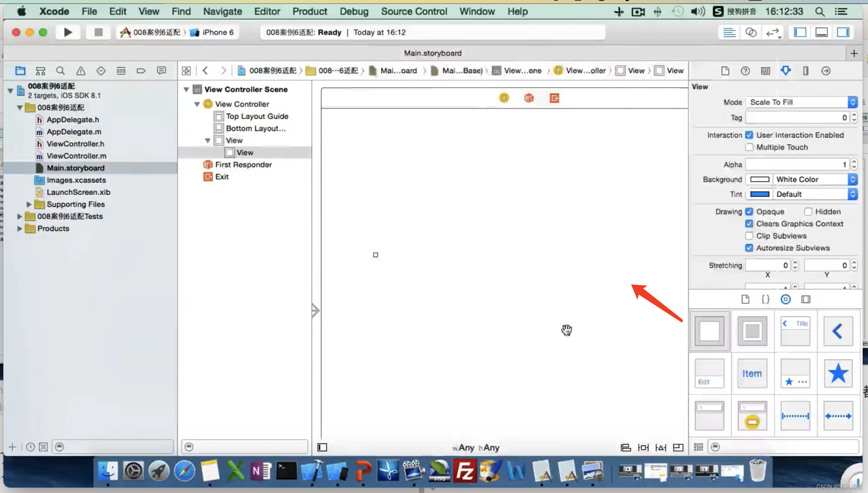868x493 pixels.
Task: Click the Debug menu item
Action: tap(353, 11)
